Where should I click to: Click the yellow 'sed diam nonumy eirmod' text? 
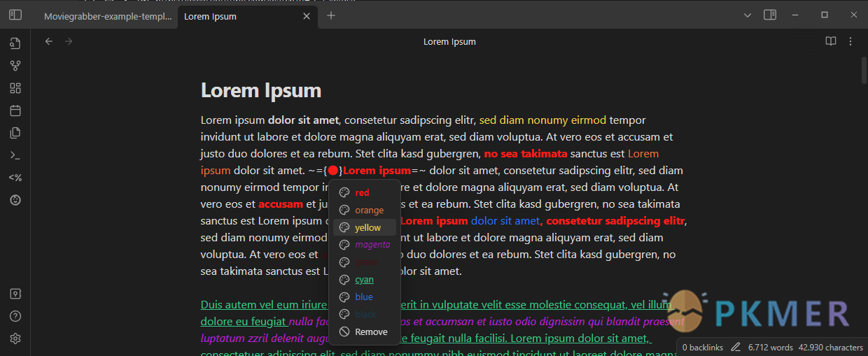[542, 120]
